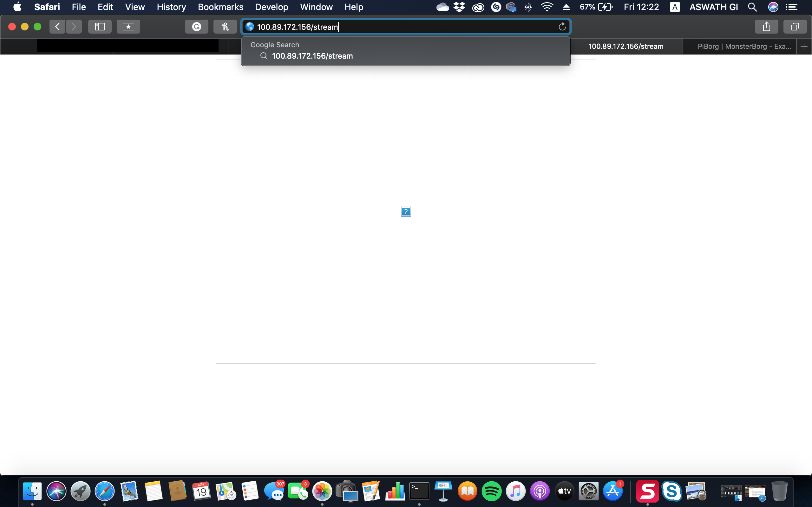Show the tab overview button
812x507 pixels.
click(795, 27)
